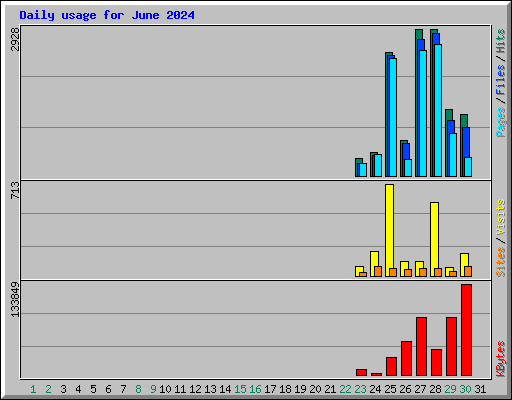Click day 31 on the x-axis
The height and width of the screenshot is (400, 512).
[480, 389]
